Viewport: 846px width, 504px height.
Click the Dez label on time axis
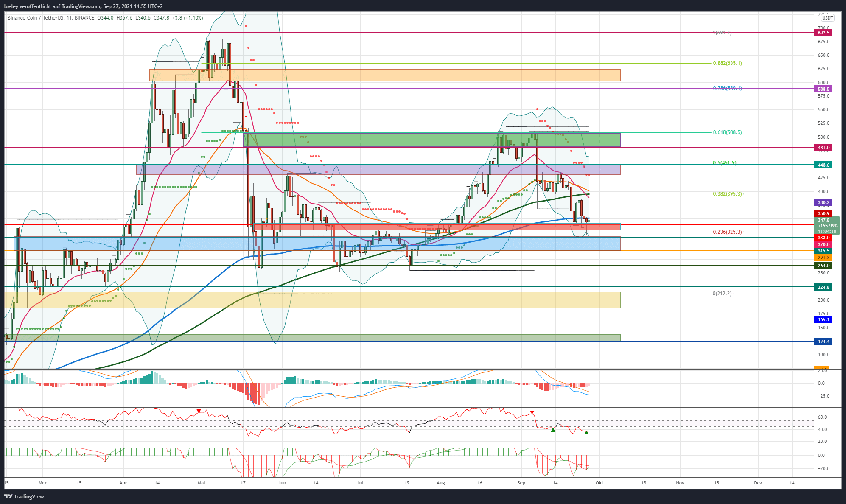(758, 483)
